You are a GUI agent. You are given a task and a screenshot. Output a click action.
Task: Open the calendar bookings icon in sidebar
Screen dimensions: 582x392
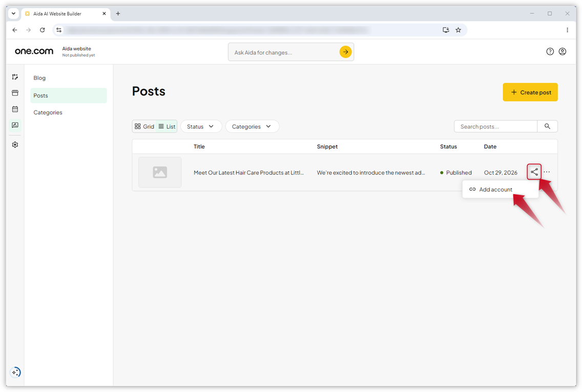[x=15, y=109]
